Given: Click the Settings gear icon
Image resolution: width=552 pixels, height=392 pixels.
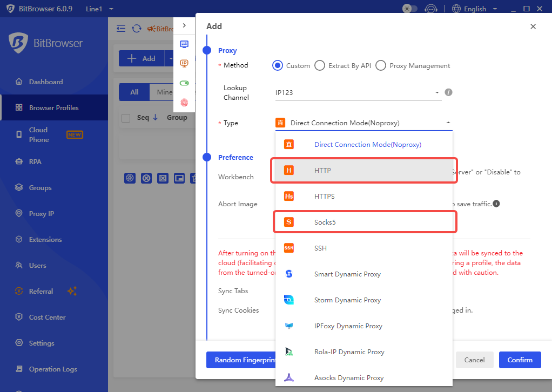Looking at the screenshot, I should click(19, 343).
